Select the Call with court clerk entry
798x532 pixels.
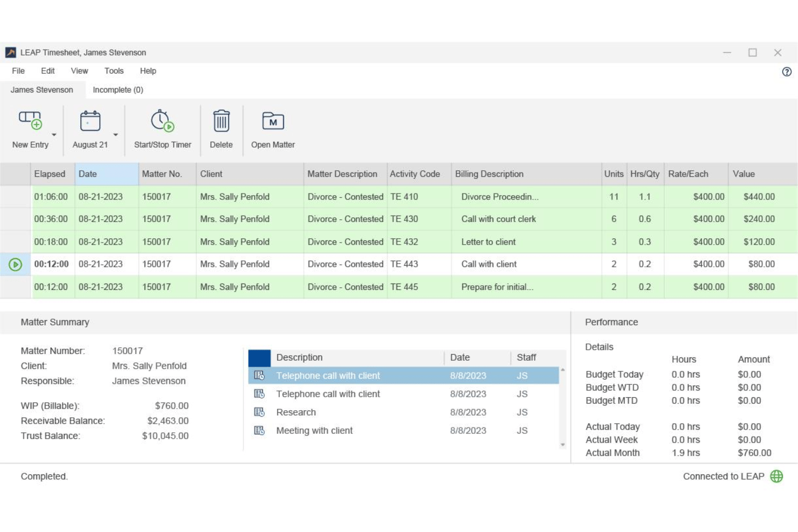click(498, 219)
